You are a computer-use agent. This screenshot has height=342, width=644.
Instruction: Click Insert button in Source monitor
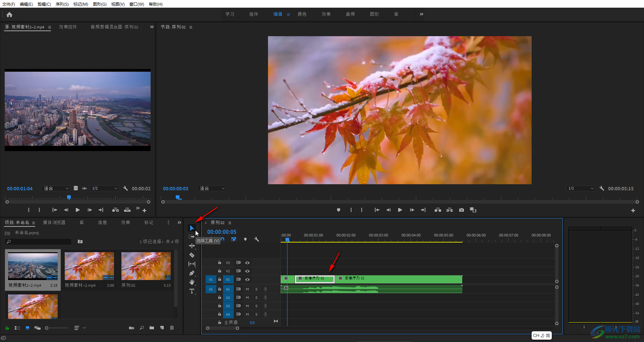115,210
